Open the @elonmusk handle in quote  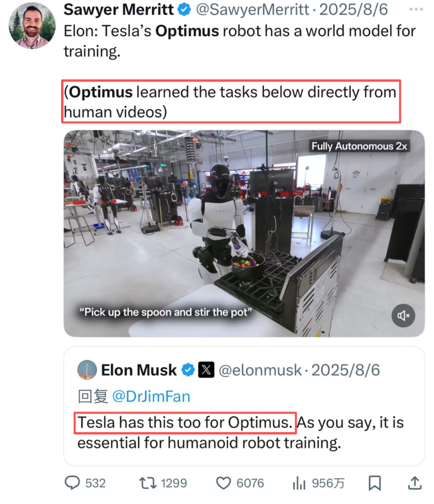[x=260, y=370]
